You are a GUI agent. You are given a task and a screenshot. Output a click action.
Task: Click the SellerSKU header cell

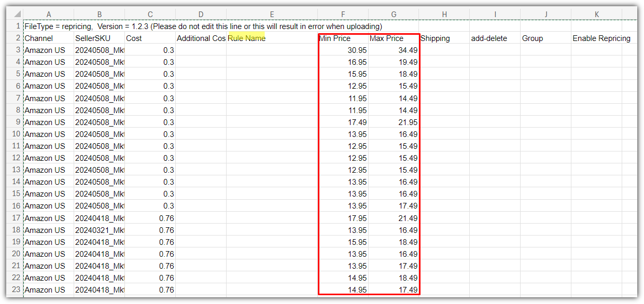tap(99, 38)
